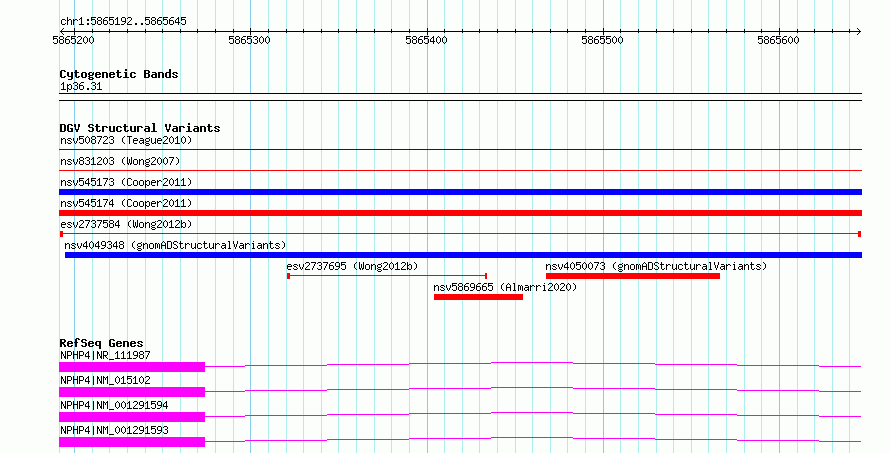890x453 pixels.
Task: Open variant esv2737695 (Wong2012b) label
Action: (x=352, y=266)
